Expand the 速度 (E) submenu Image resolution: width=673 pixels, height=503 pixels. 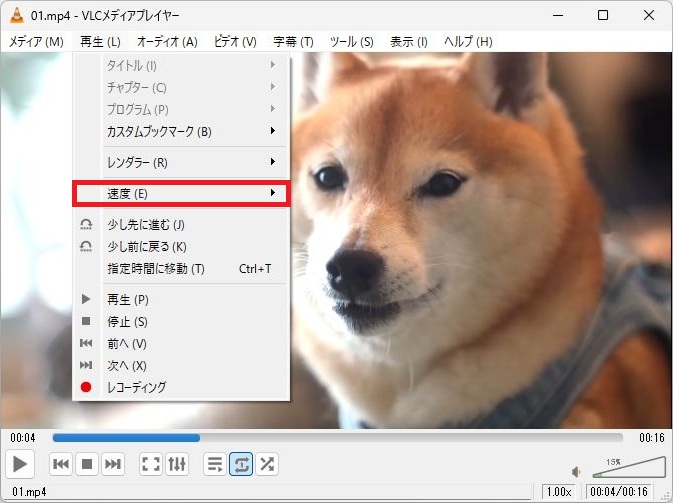pos(182,193)
